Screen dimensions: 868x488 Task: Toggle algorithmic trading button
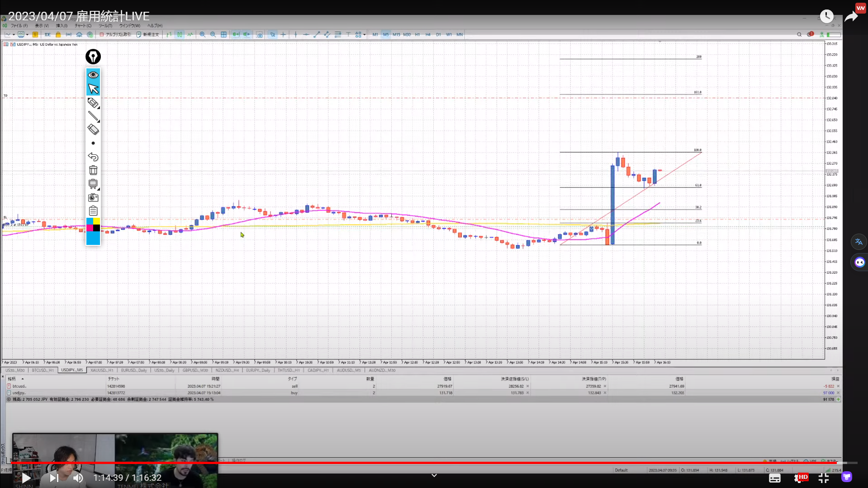(x=115, y=34)
